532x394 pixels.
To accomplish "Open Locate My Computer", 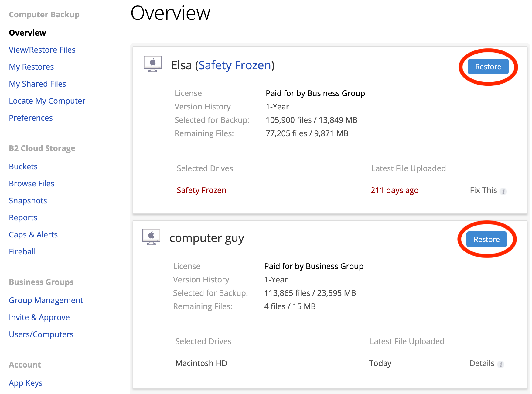I will pos(47,101).
